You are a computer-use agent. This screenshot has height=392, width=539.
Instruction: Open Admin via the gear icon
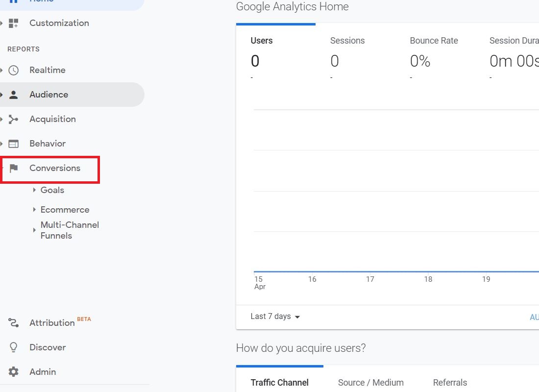[x=14, y=372]
